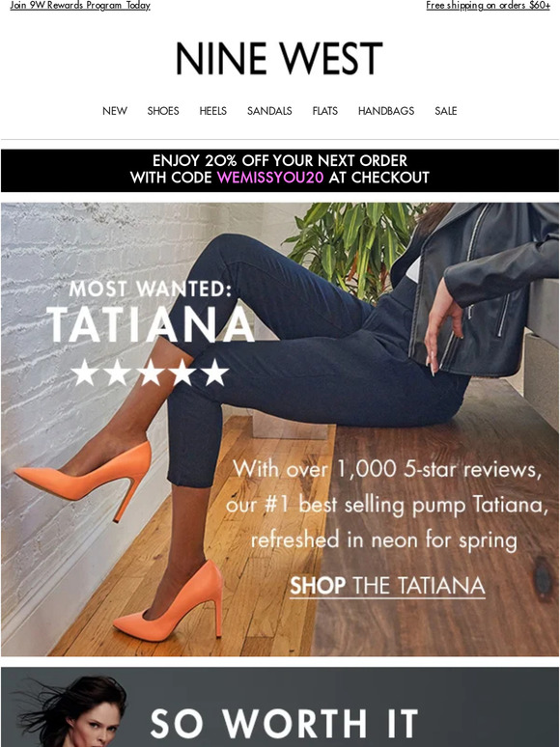Click the orange pump on the raised foot
This screenshot has width=560, height=747.
[83, 480]
